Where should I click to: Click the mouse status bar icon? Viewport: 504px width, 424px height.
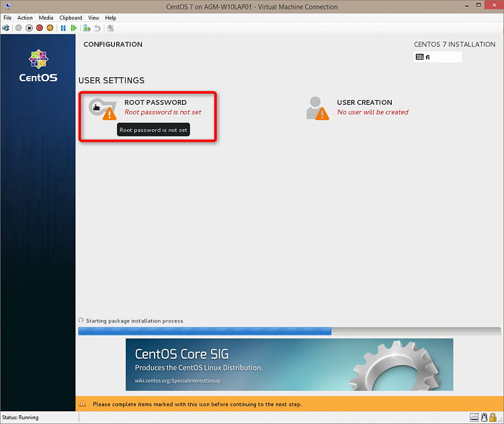[x=484, y=417]
